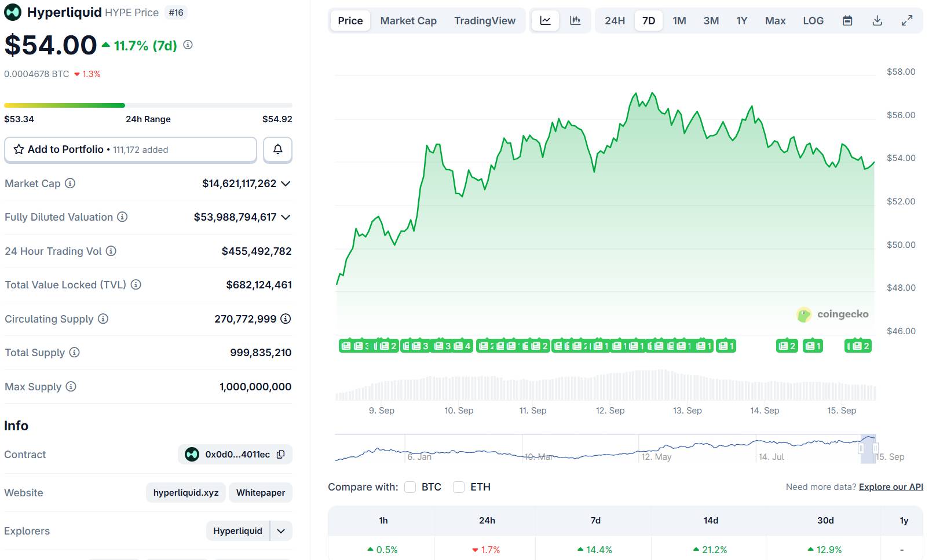Click the star Add to Portfolio button
This screenshot has height=560, width=936.
(130, 149)
